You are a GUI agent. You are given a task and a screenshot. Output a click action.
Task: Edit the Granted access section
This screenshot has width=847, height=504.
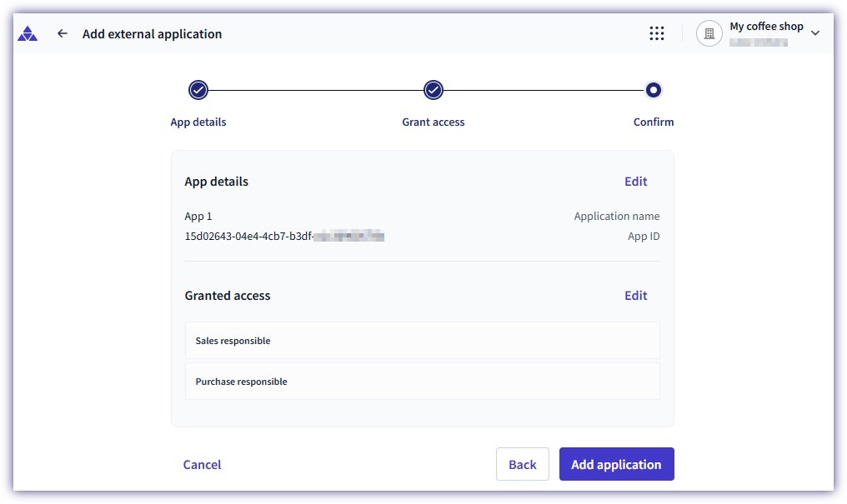pyautogui.click(x=636, y=296)
